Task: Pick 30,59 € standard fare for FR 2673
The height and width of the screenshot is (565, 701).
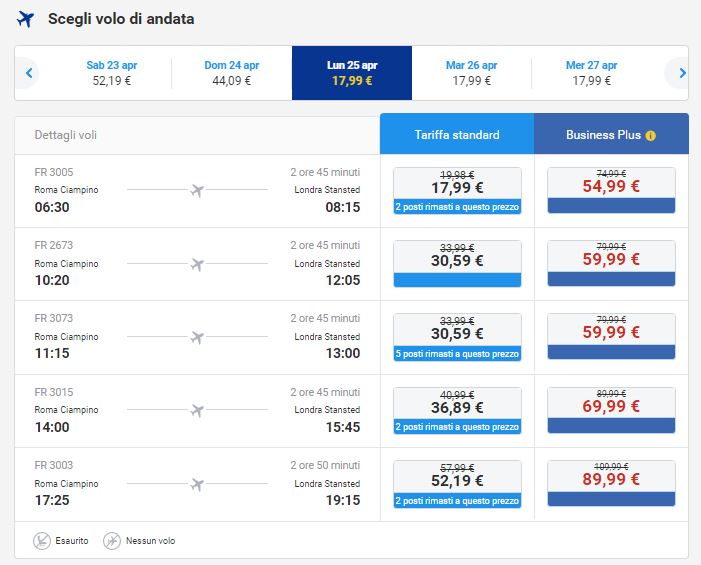Action: (x=457, y=264)
